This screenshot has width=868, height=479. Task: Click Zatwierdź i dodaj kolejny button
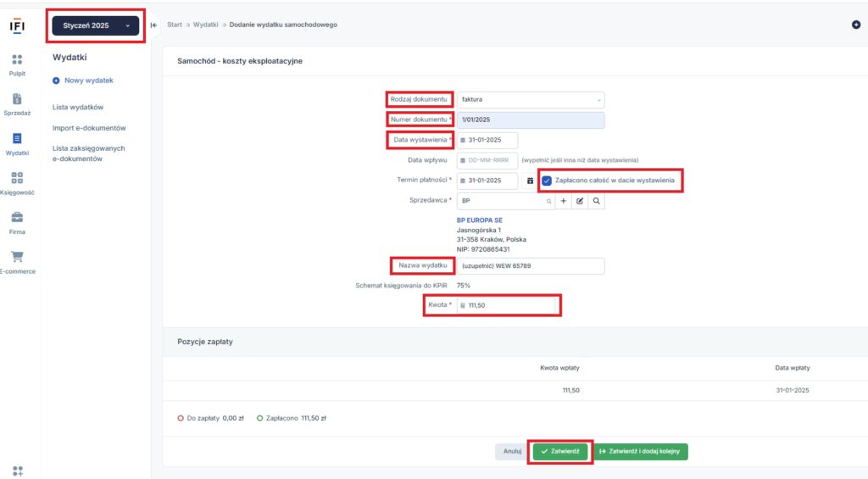(x=640, y=452)
